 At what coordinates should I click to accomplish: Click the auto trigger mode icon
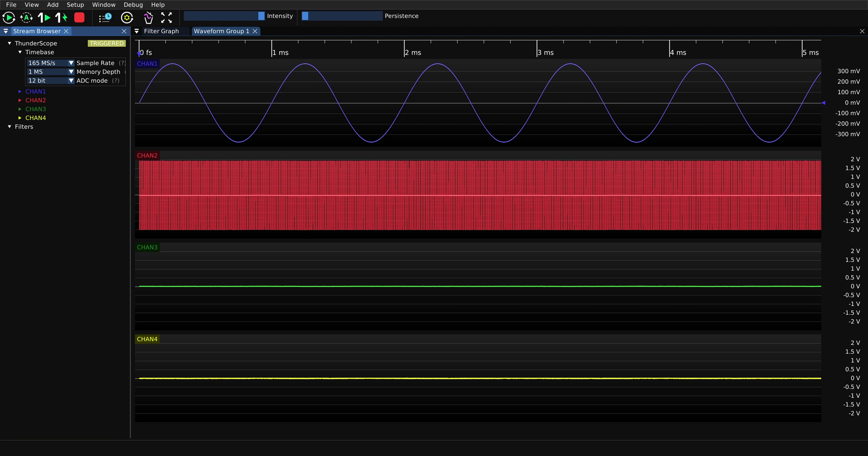(x=26, y=18)
